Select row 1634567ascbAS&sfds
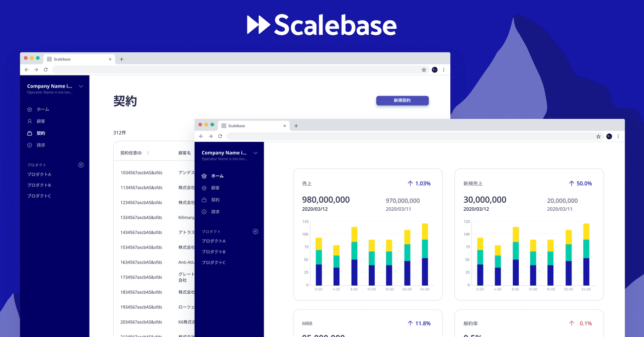Viewport: 644px width, 337px height. [154, 262]
